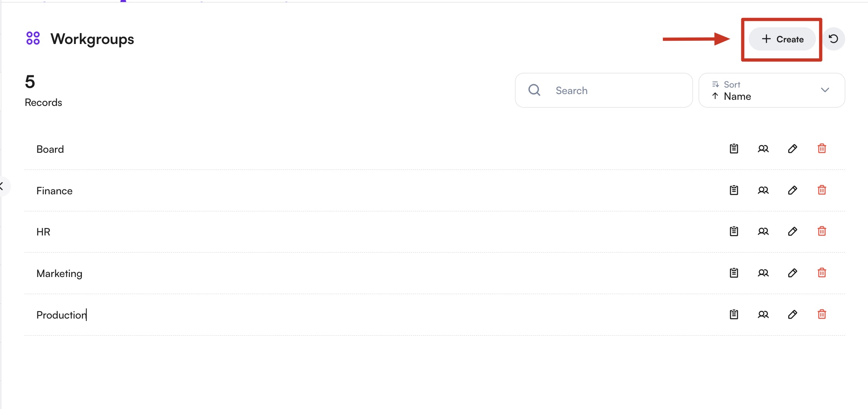Click the Marketing workgroup name
The width and height of the screenshot is (868, 409).
(59, 273)
